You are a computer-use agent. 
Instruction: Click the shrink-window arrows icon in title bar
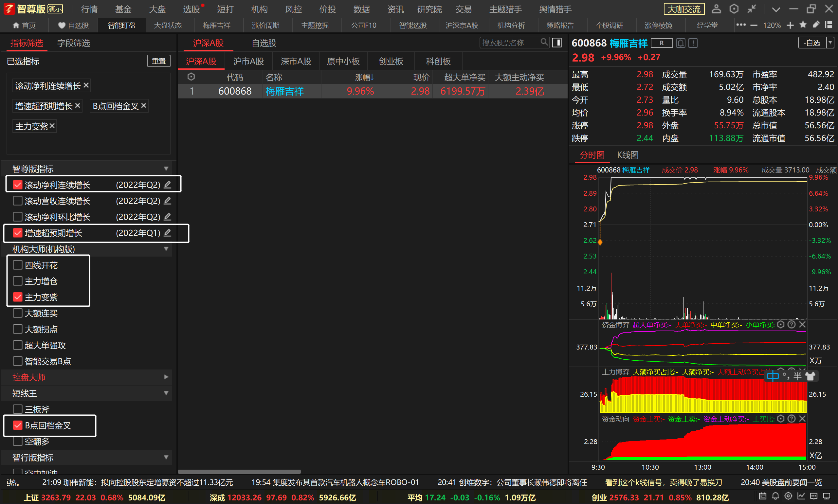(751, 9)
